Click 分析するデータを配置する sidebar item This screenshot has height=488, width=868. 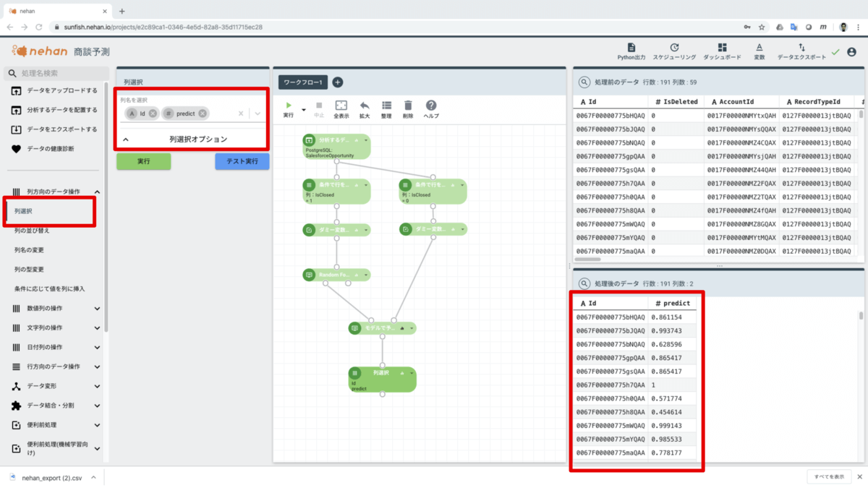[54, 110]
